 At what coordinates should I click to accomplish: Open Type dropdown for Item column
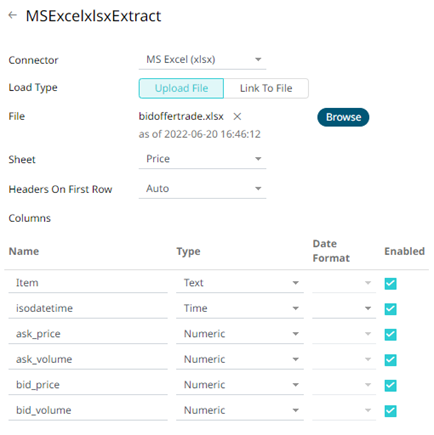pos(240,283)
